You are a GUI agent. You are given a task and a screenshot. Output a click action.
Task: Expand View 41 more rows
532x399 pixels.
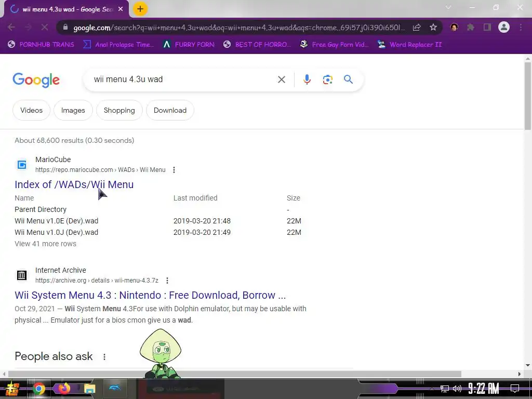(46, 244)
